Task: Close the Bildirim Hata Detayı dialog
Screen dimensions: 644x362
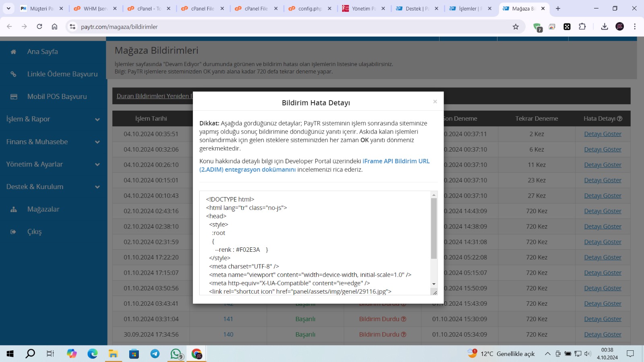Action: point(435,102)
